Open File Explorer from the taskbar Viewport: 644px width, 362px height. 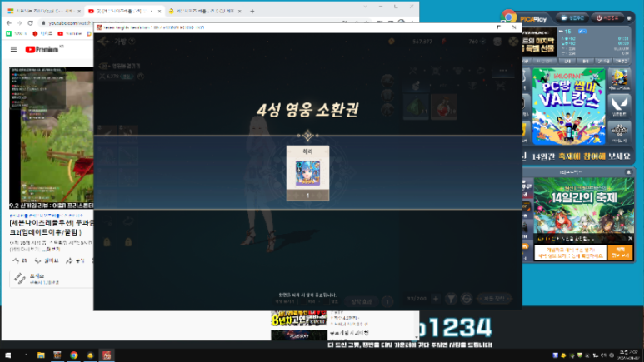tap(41, 355)
